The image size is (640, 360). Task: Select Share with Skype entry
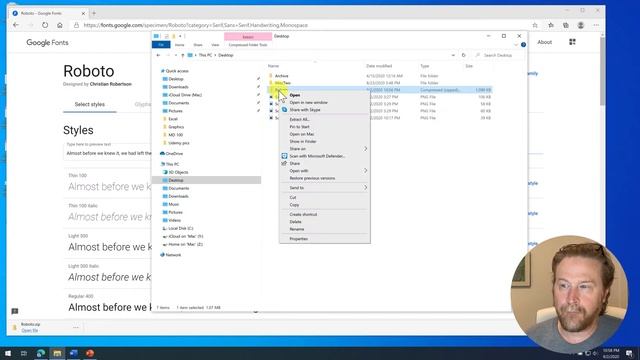coord(305,110)
